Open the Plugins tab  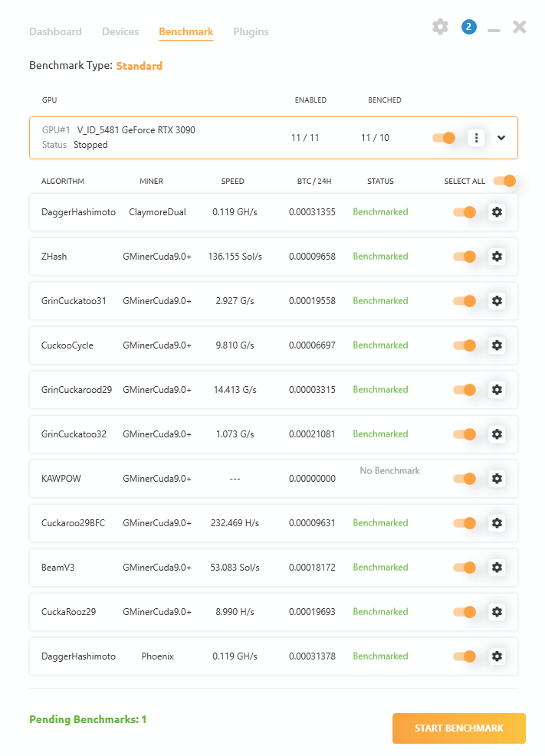coord(251,32)
